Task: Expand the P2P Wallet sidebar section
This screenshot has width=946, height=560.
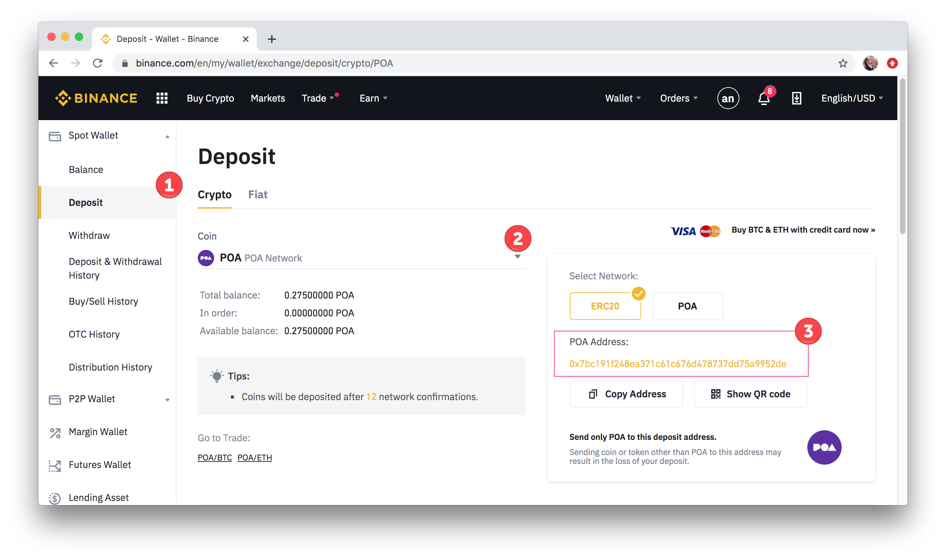Action: click(x=167, y=400)
